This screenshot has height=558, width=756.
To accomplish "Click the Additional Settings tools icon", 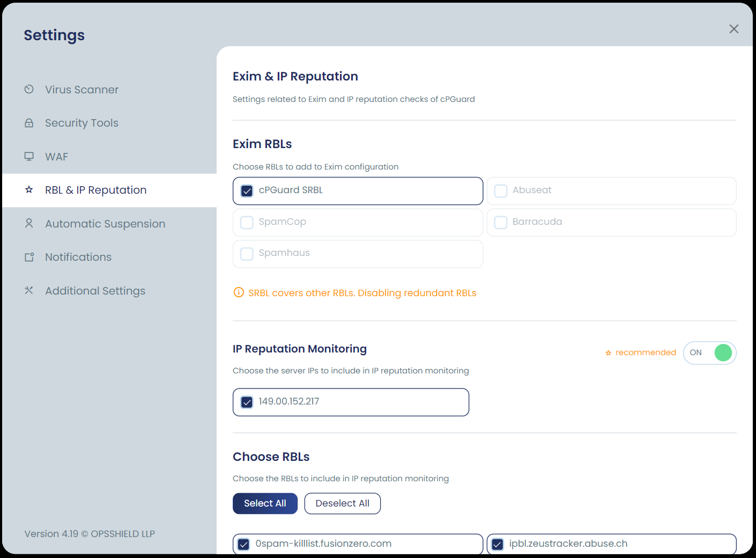I will pos(29,290).
